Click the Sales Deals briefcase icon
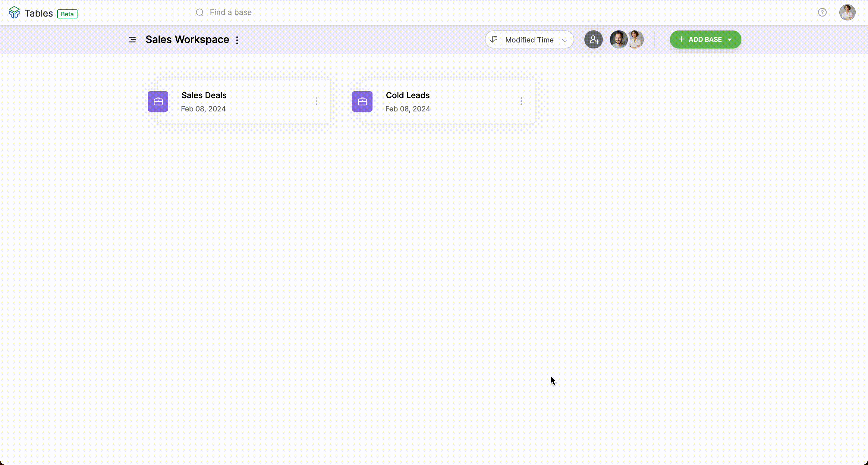868x465 pixels. click(158, 101)
